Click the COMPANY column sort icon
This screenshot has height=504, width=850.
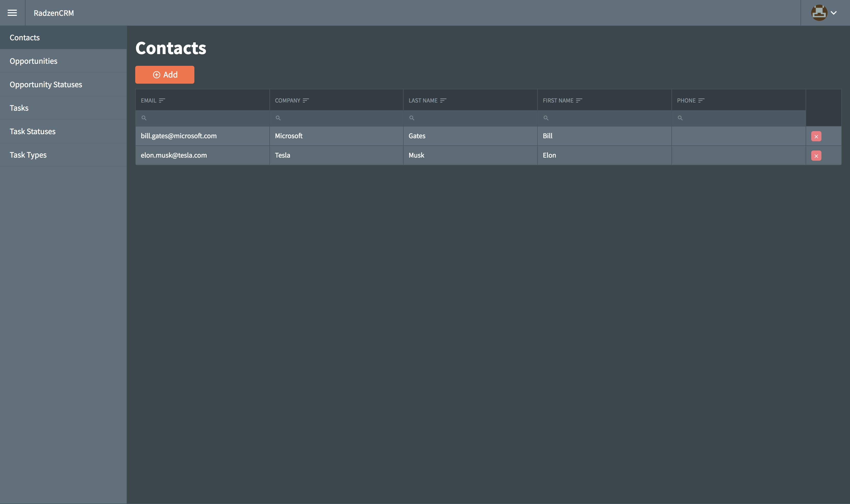[x=306, y=100]
